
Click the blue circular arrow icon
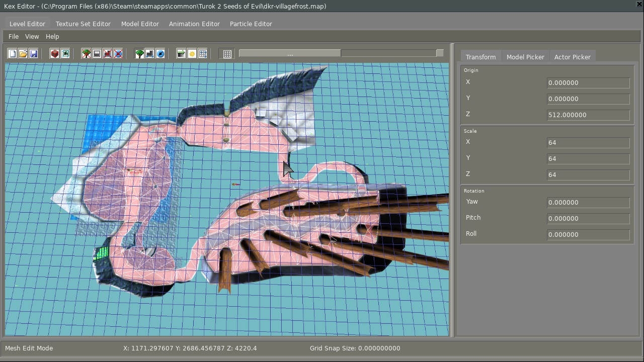pyautogui.click(x=160, y=54)
